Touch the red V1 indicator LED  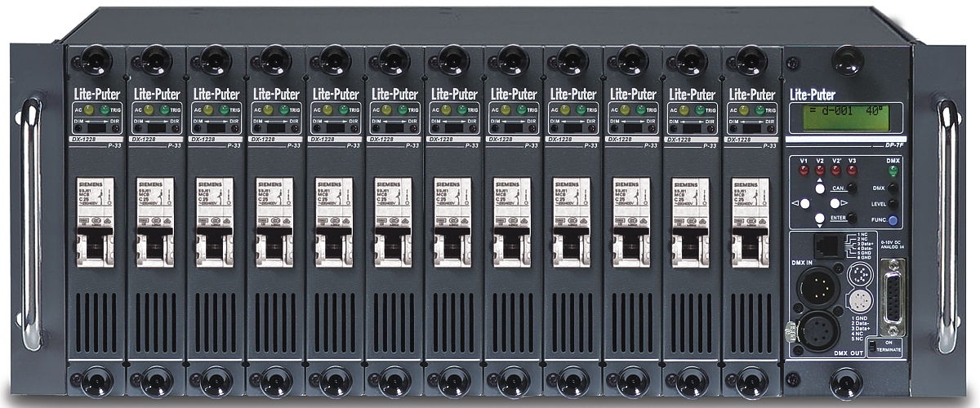pyautogui.click(x=804, y=171)
